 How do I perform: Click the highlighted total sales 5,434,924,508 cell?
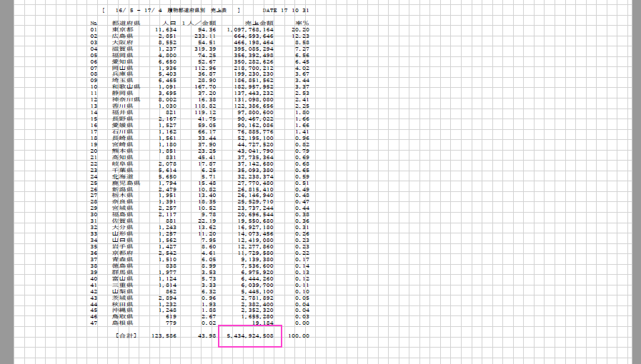pos(250,335)
